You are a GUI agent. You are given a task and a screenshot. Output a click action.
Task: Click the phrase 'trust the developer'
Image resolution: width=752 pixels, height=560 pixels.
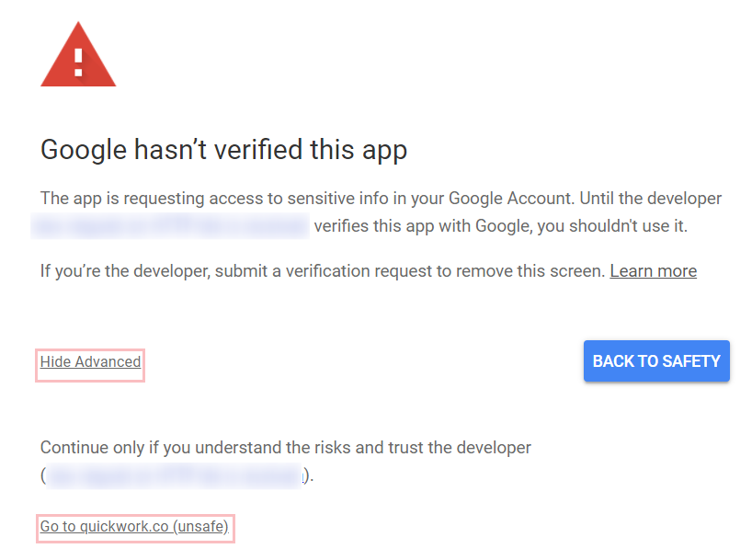tap(460, 448)
